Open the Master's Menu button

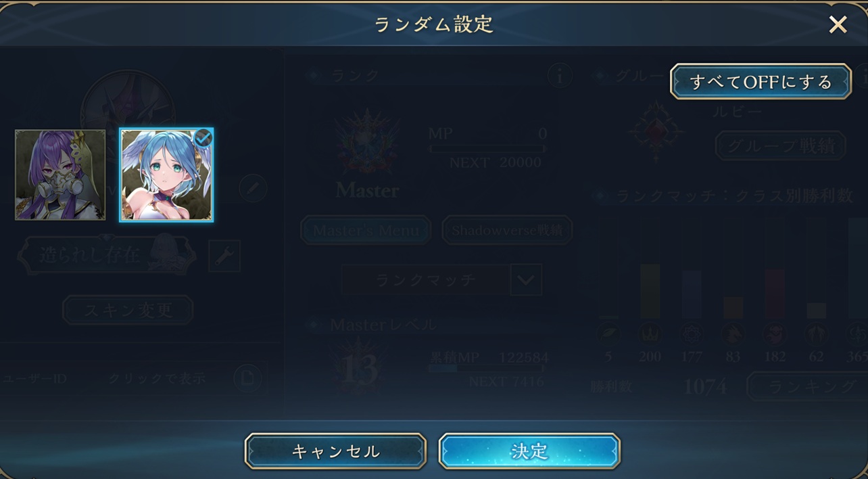coord(365,230)
